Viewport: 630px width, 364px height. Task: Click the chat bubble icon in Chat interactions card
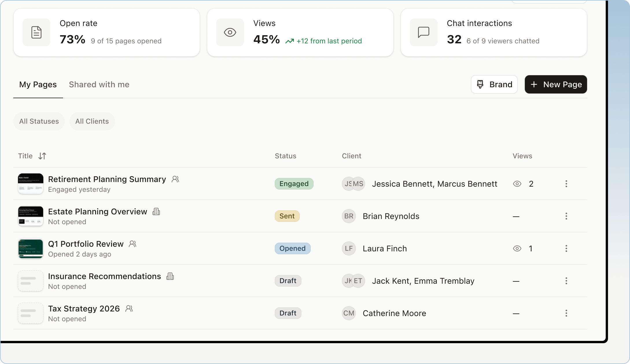(423, 32)
